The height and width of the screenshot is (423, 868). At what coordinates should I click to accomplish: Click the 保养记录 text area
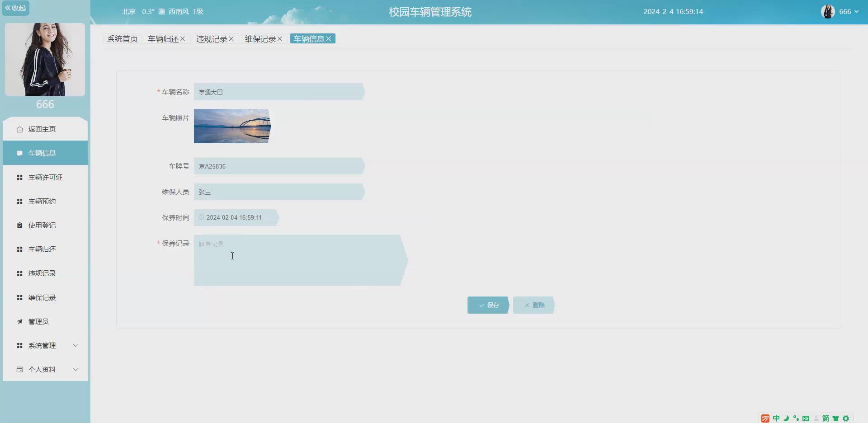pos(301,260)
